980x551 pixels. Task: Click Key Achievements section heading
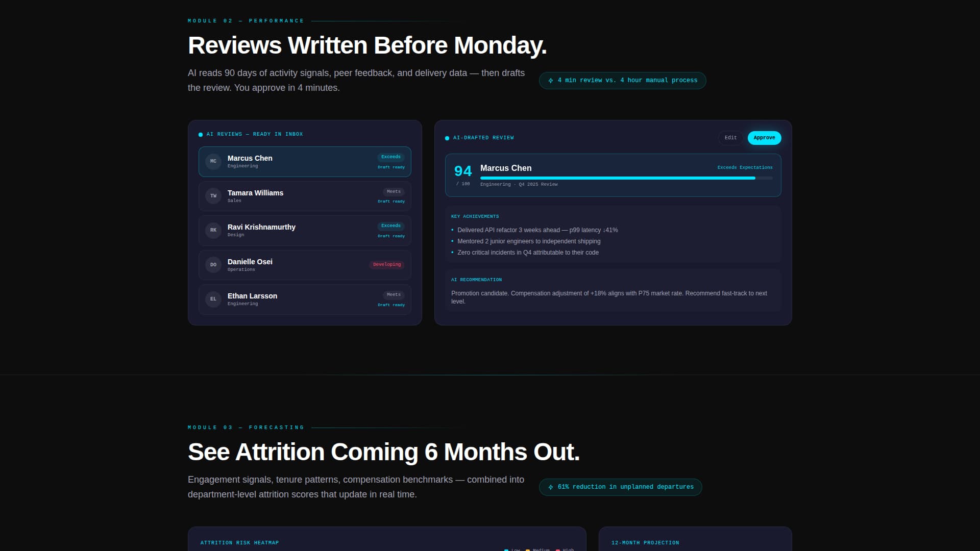(x=475, y=217)
